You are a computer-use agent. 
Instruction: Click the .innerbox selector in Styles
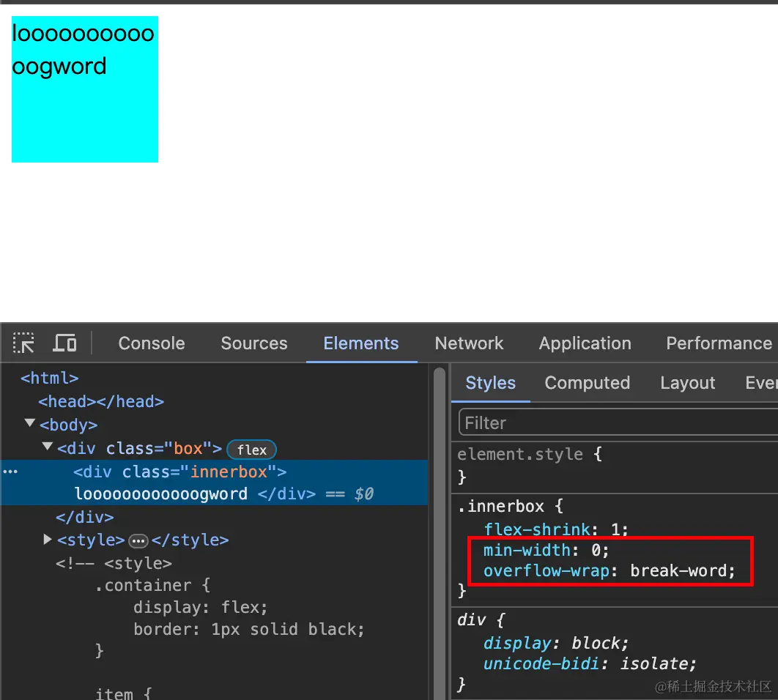click(x=500, y=507)
